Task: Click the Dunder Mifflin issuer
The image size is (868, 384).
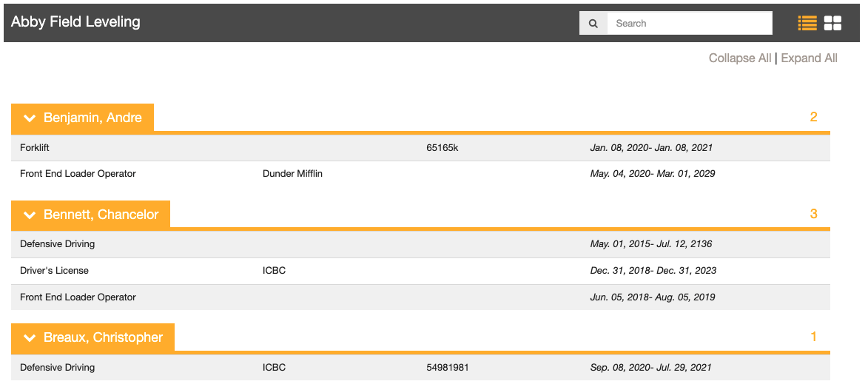Action: point(292,174)
